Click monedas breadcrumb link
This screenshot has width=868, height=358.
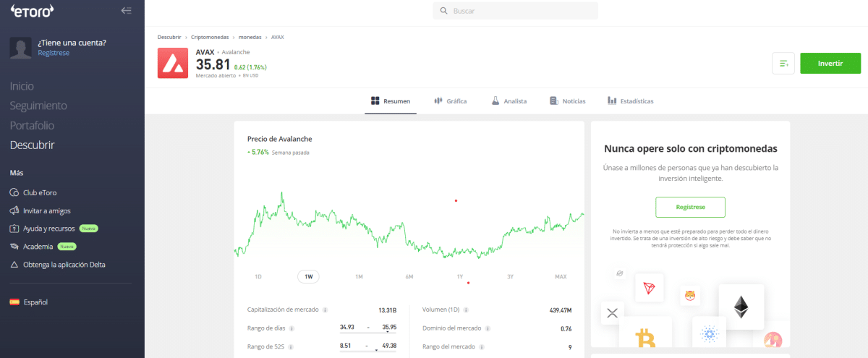(250, 36)
